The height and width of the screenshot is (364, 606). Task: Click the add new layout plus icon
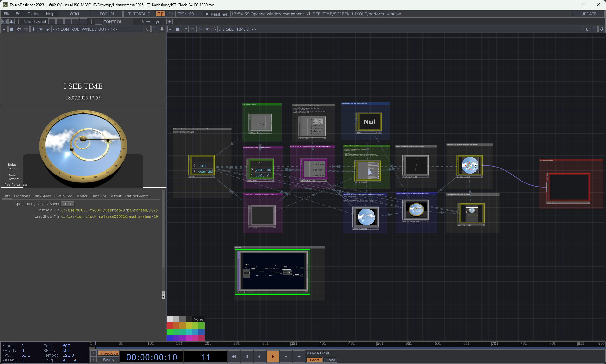(169, 22)
